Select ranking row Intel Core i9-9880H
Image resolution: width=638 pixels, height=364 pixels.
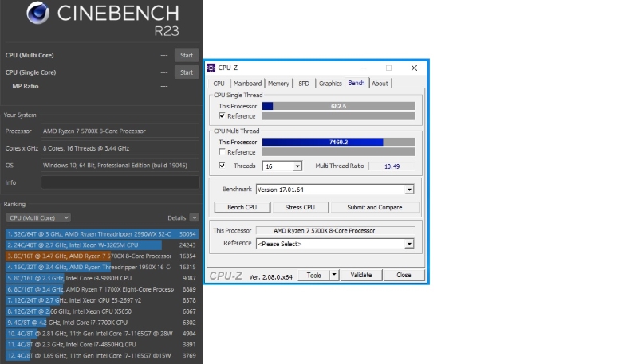pos(102,278)
